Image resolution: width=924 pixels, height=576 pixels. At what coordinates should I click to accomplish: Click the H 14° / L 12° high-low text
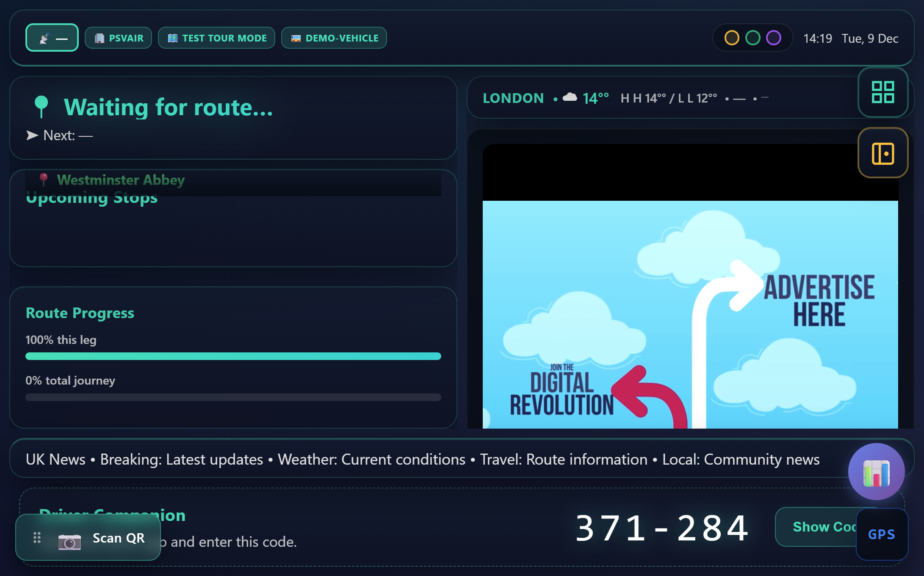tap(669, 98)
